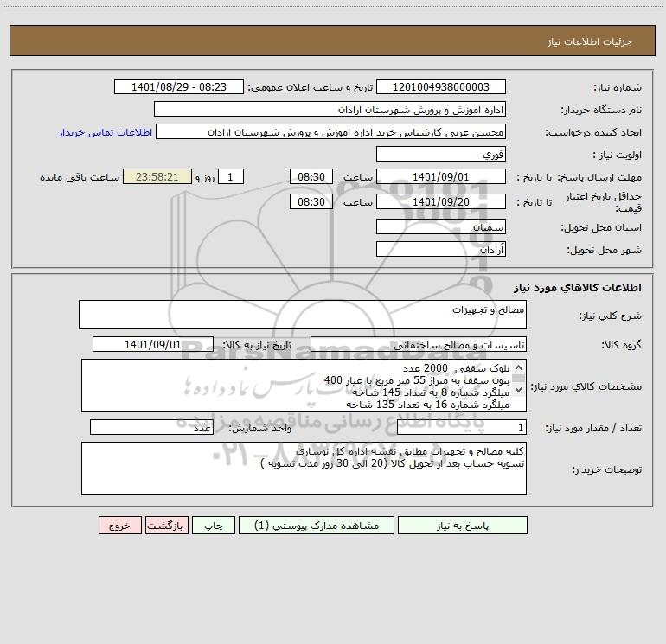
Task: Click goods group field تاسیسات و مصالح ساختمانی
Action: [x=419, y=344]
